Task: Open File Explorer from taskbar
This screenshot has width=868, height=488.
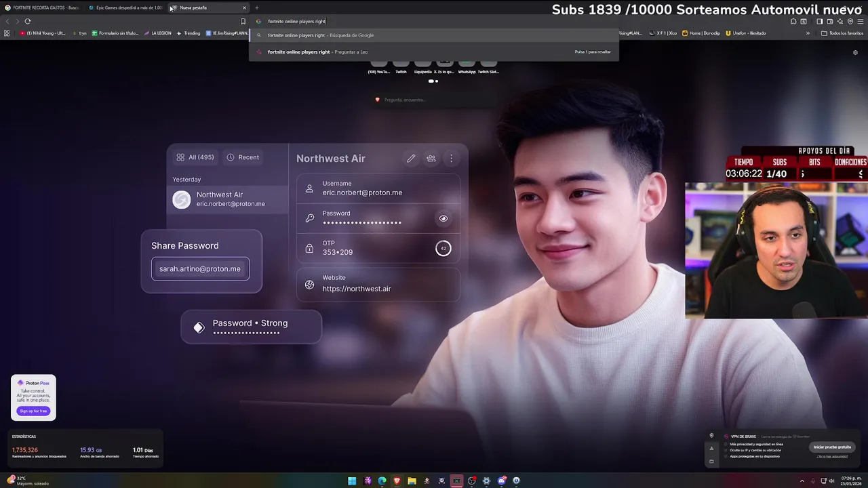Action: [412, 481]
